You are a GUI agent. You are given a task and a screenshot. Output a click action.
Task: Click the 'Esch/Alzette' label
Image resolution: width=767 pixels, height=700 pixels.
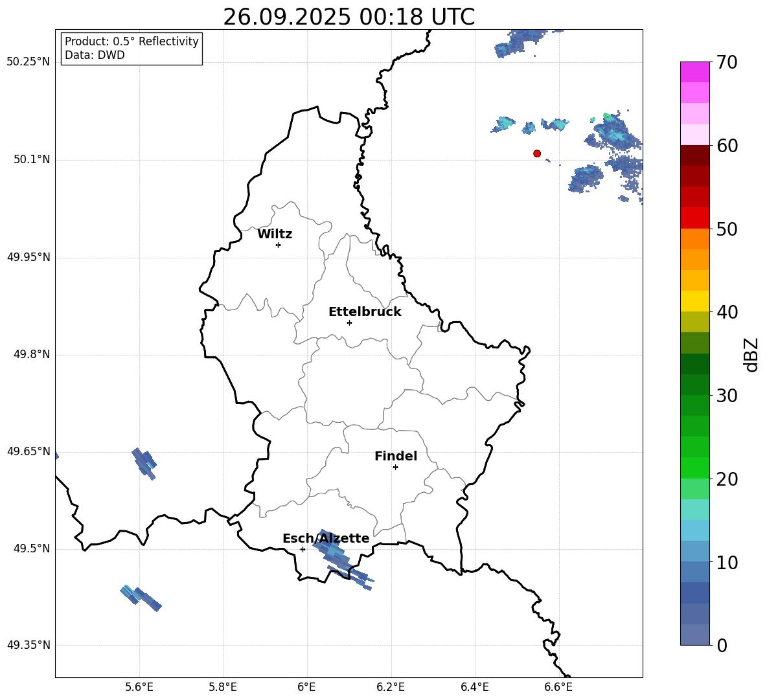(x=326, y=538)
